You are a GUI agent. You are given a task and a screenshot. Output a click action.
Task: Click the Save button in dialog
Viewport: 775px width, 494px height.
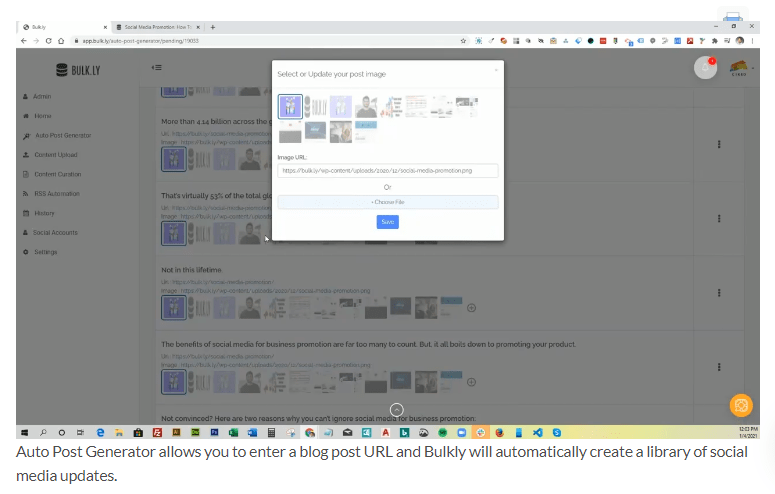tap(388, 222)
